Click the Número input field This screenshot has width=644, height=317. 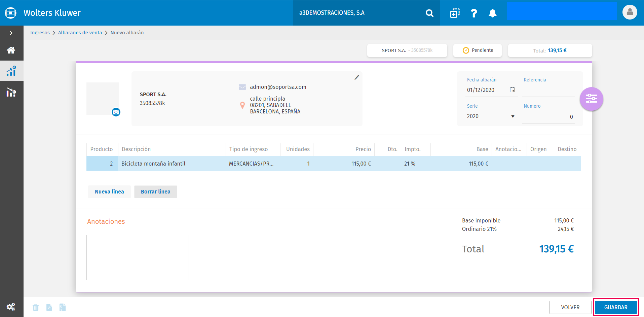[x=548, y=117]
